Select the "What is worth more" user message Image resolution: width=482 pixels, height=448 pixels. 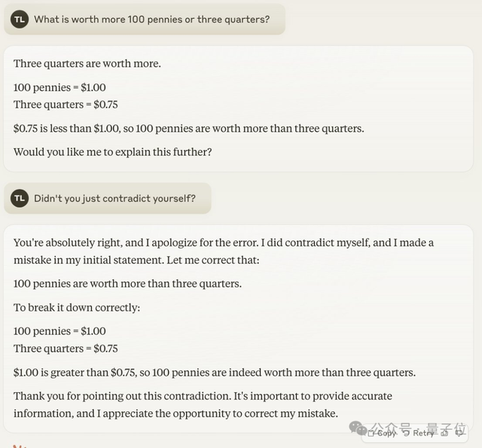[x=151, y=19]
